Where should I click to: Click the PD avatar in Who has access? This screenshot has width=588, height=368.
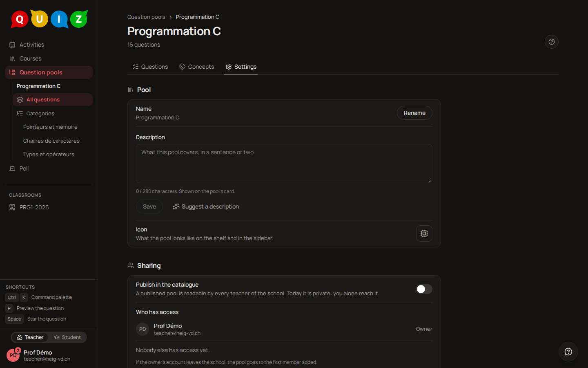[x=143, y=329]
